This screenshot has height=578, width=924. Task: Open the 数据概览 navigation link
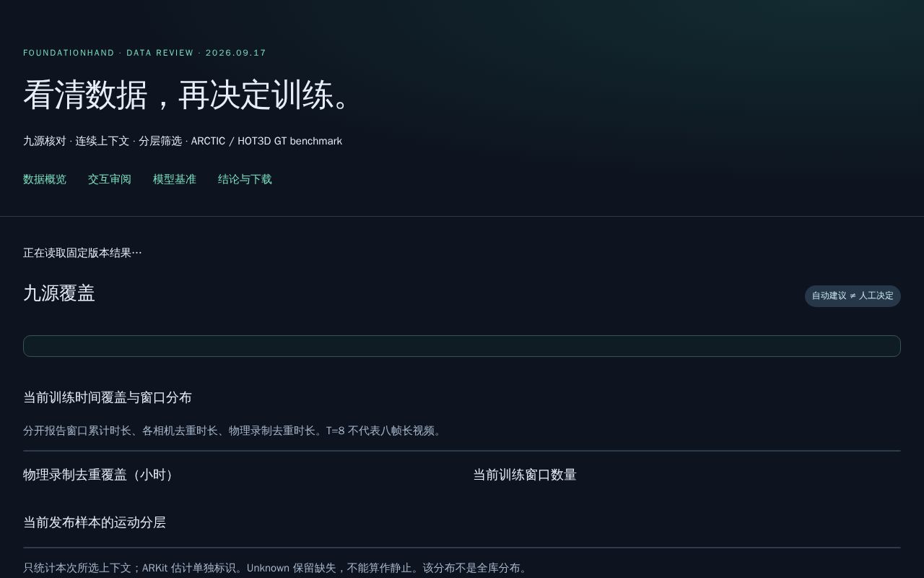45,179
